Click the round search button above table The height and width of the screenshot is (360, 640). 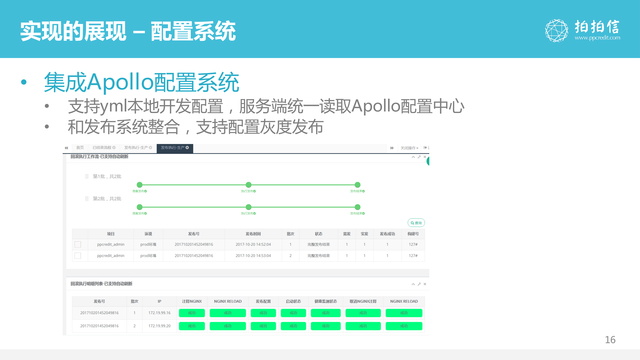coord(416,222)
